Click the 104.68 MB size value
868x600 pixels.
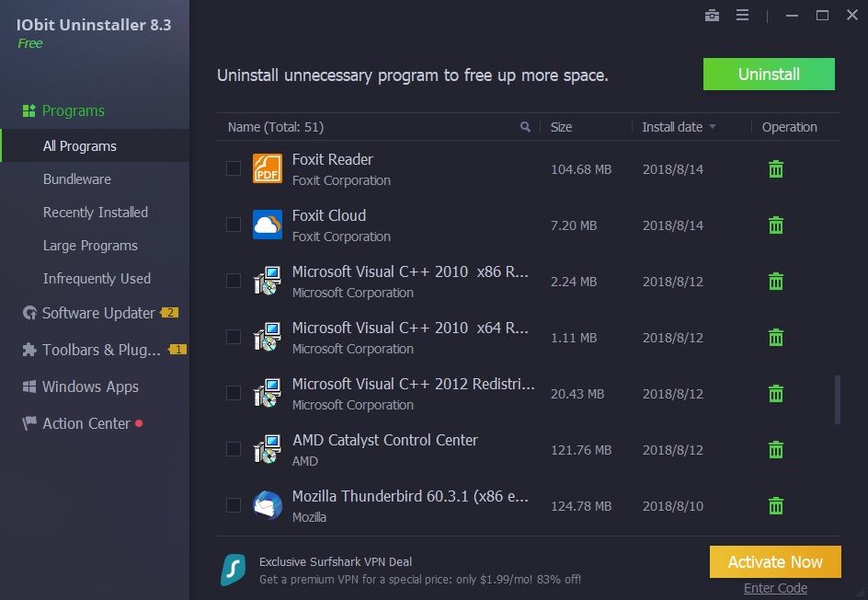[581, 169]
